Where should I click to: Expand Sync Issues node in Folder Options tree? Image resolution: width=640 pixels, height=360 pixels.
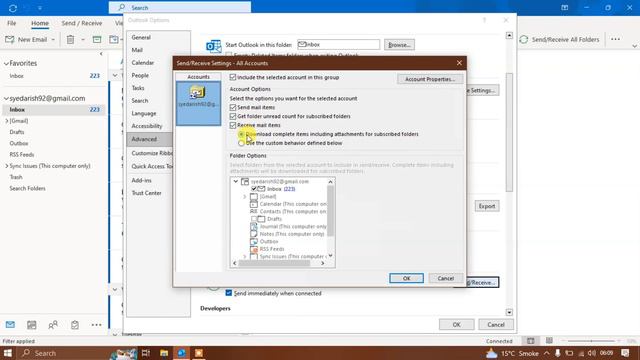point(244,257)
